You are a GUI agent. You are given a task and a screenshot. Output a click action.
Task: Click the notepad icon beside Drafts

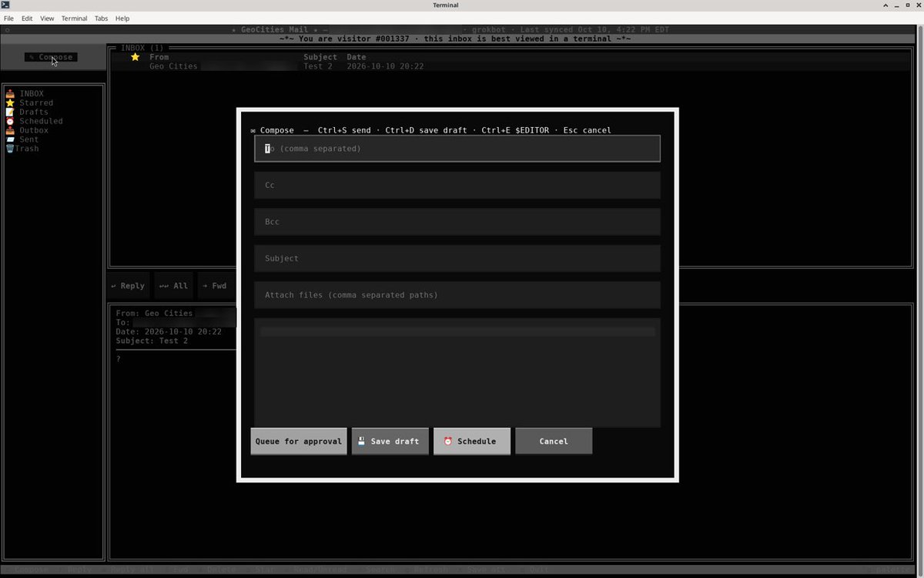point(10,112)
